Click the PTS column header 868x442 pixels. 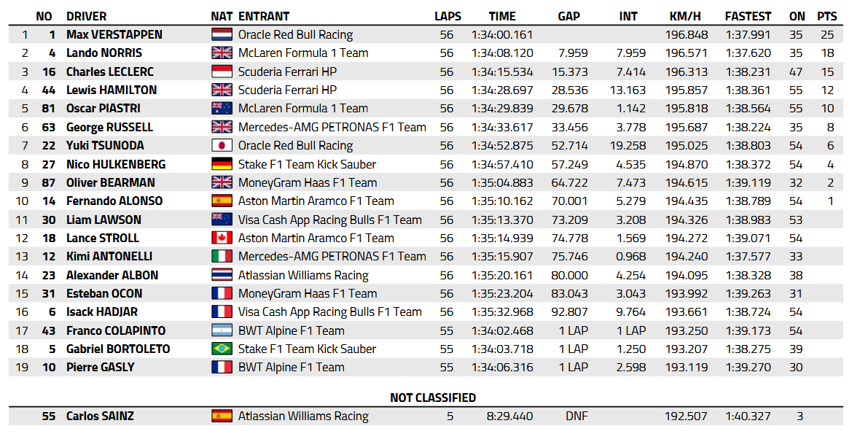point(826,16)
